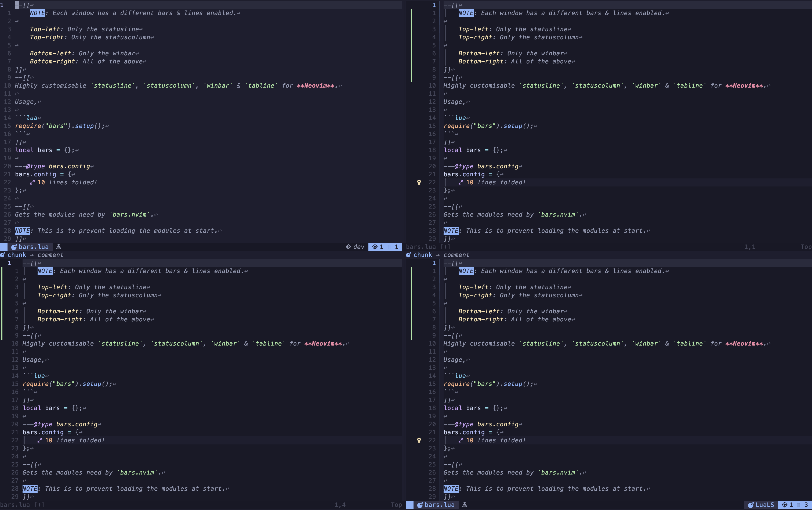The height and width of the screenshot is (510, 812).
Task: Click the git branch icon beside dev
Action: pos(348,247)
